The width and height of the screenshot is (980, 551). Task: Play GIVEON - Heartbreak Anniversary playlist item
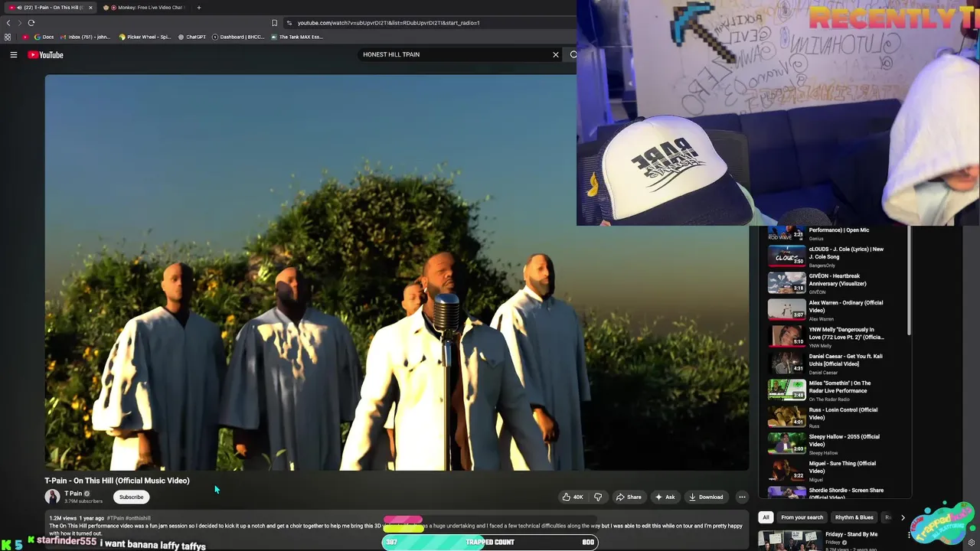[827, 283]
